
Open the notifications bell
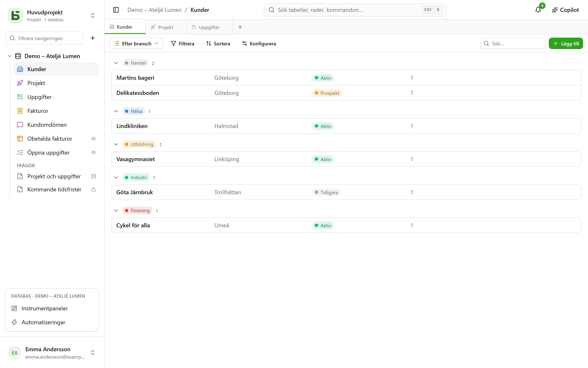click(x=538, y=10)
